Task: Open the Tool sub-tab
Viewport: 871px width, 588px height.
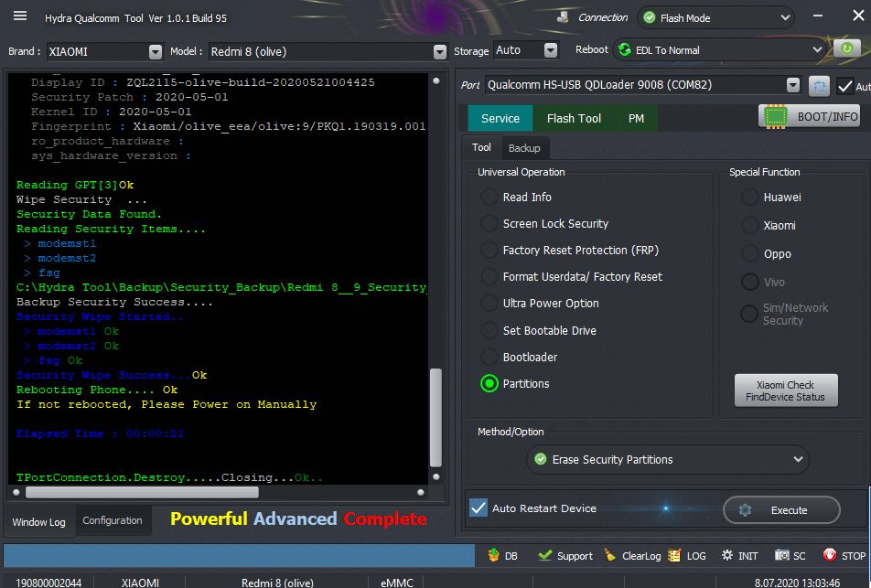Action: tap(481, 147)
